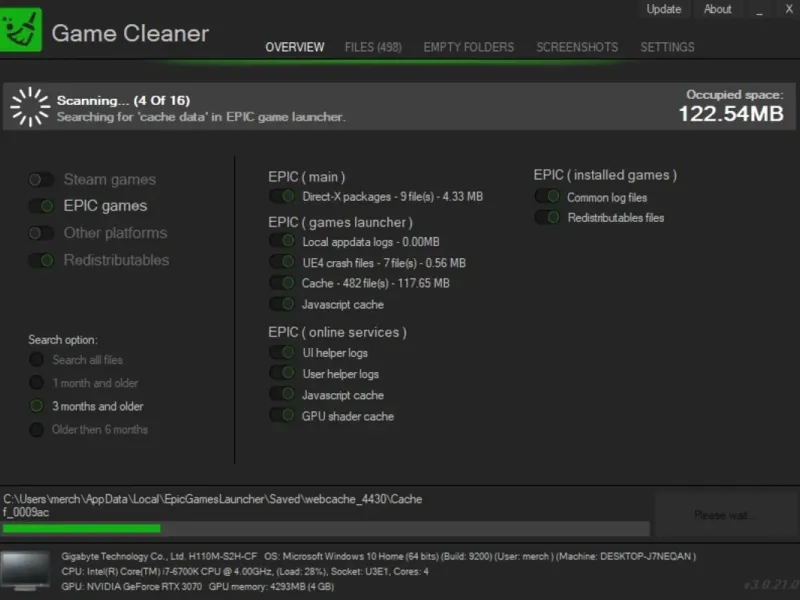Click the Update button
The image size is (800, 600).
664,9
